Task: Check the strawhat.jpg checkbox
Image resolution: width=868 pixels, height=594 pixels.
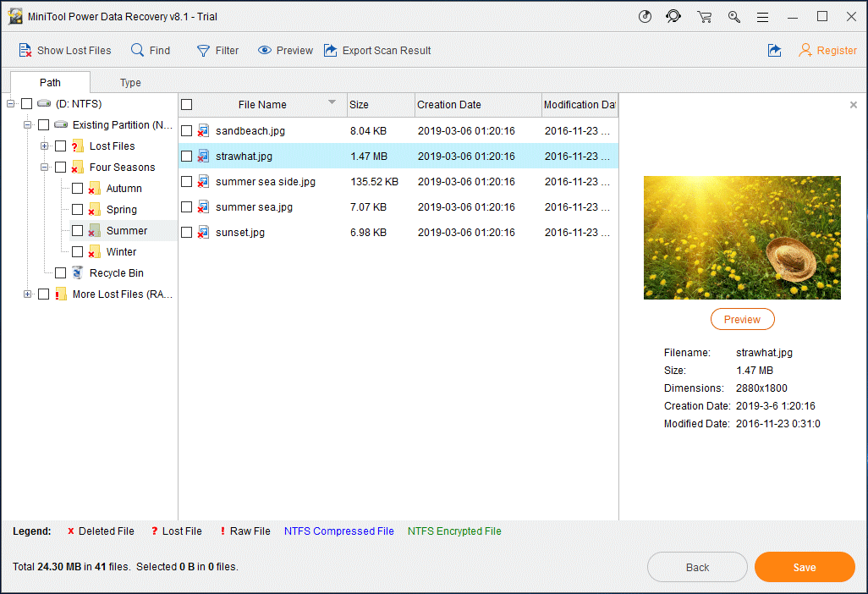Action: [x=187, y=156]
